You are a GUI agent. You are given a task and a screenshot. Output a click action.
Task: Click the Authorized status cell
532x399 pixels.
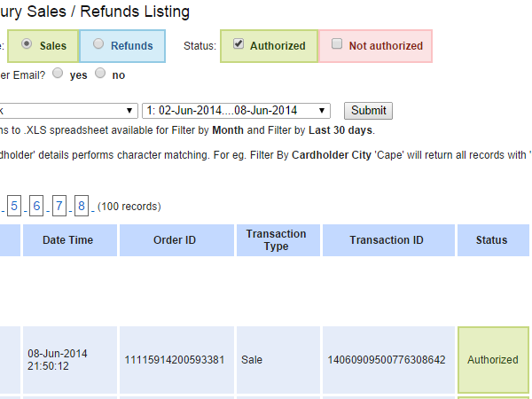pos(492,360)
